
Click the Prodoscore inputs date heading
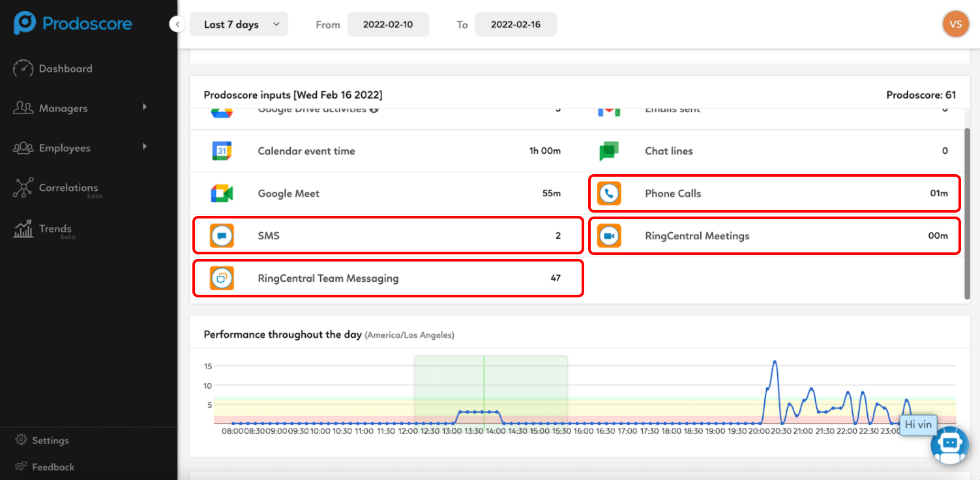point(293,95)
